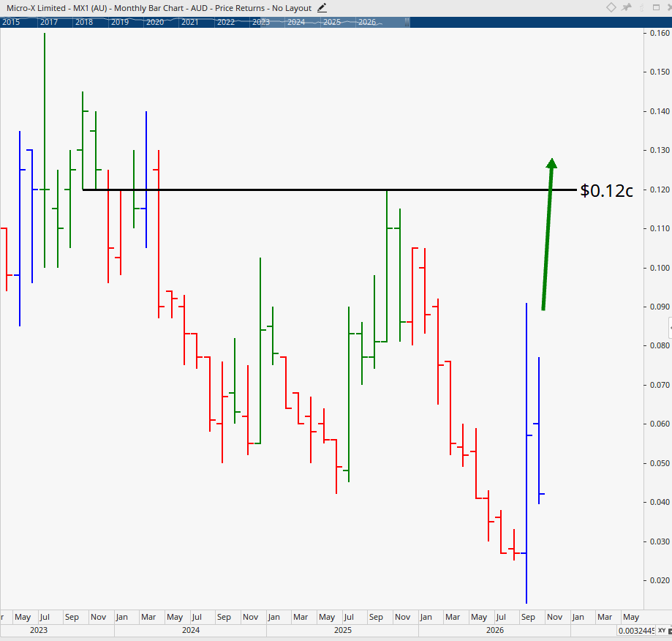Click the 0.130 price axis label
Viewport: 672px width, 641px height.
(660, 150)
